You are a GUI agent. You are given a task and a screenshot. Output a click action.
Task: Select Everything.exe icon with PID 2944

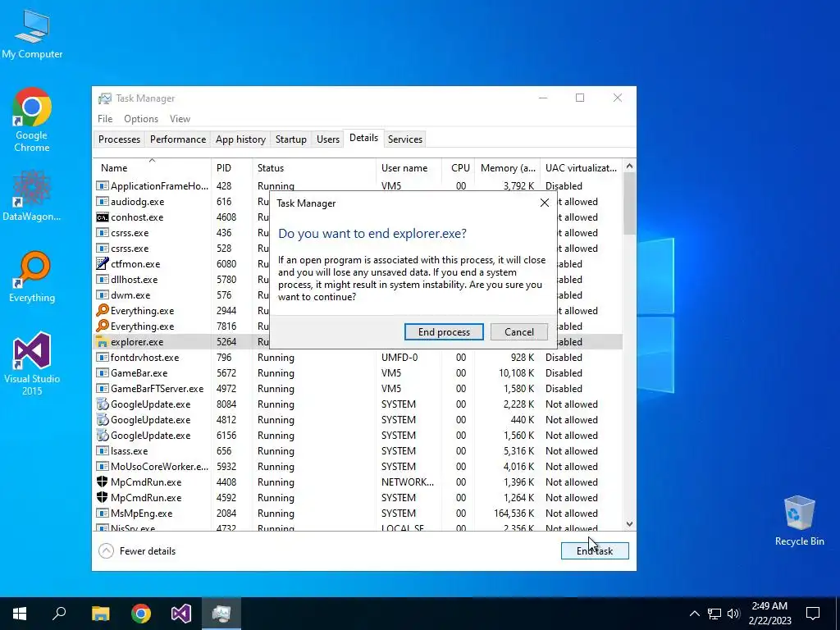[103, 310]
